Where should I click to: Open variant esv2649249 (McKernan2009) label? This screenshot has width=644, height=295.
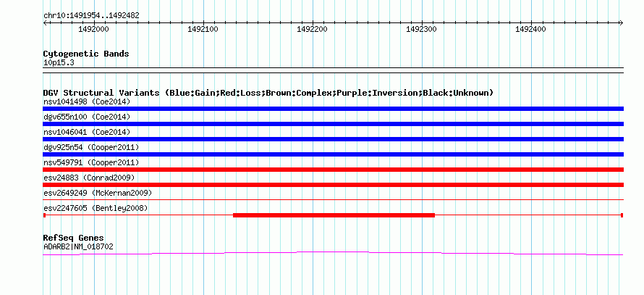98,193
